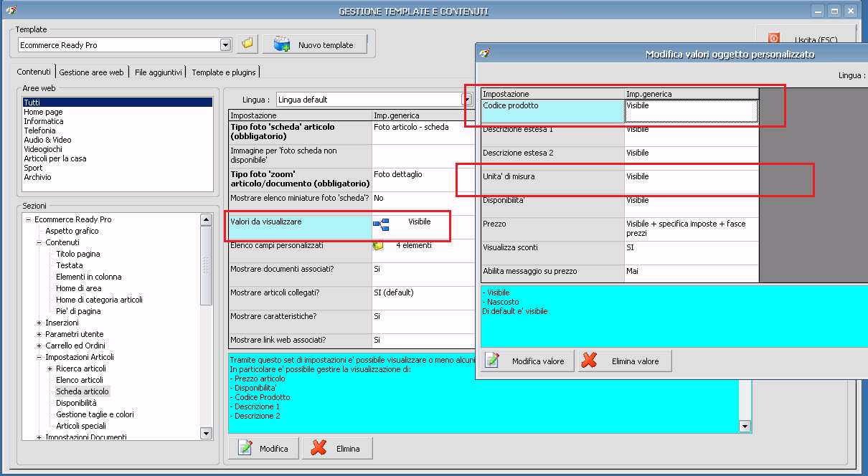Click tree icon in Valori da visualizzare row
The width and height of the screenshot is (868, 476).
tap(380, 225)
